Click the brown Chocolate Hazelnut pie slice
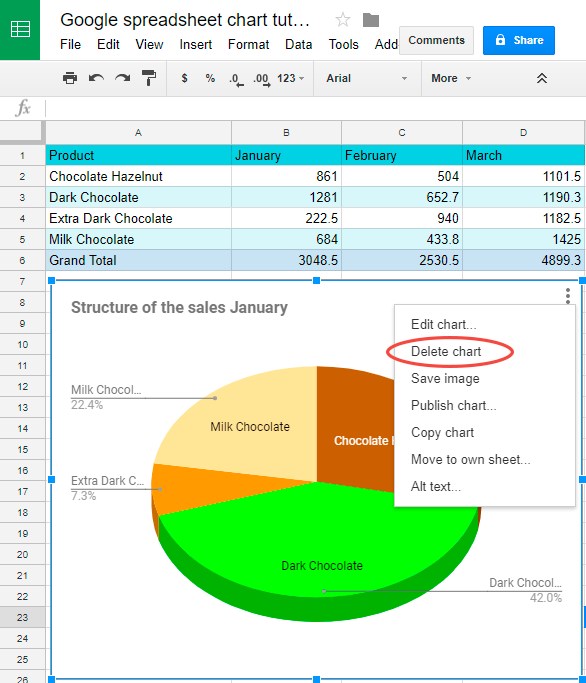Viewport: 586px width, 683px height. [x=355, y=436]
